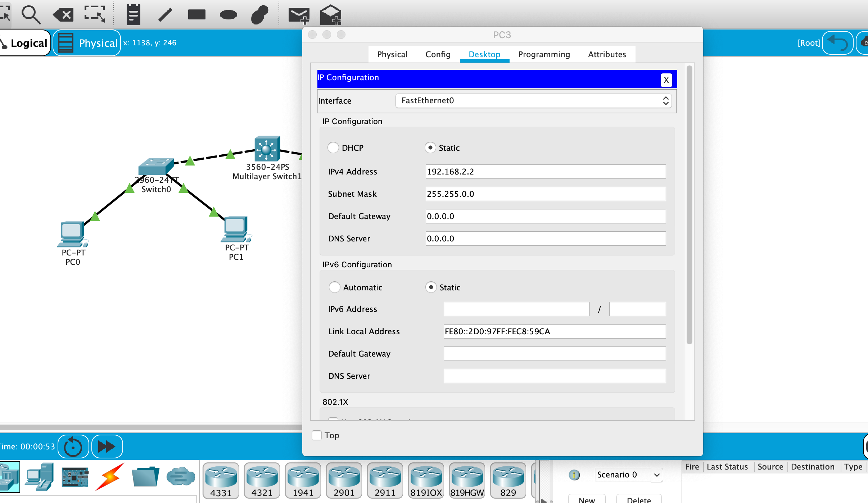The height and width of the screenshot is (503, 868).
Task: Pick the 2911 router
Action: (385, 481)
